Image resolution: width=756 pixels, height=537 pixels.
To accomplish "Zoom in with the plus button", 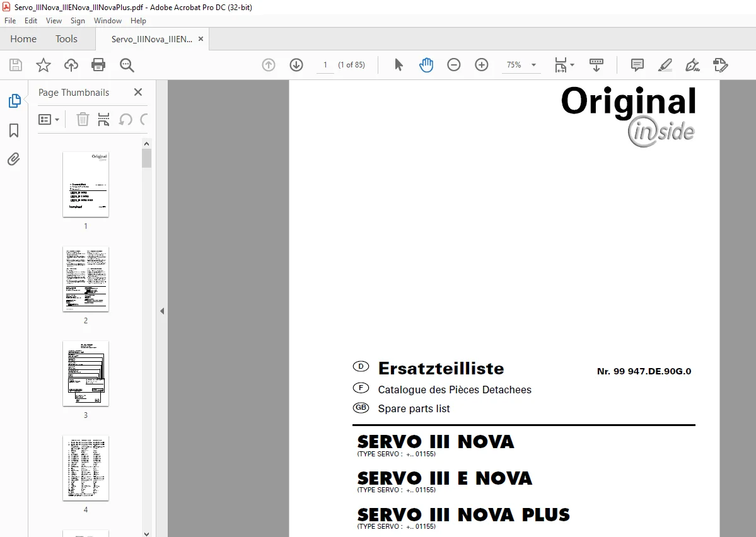I will 481,64.
